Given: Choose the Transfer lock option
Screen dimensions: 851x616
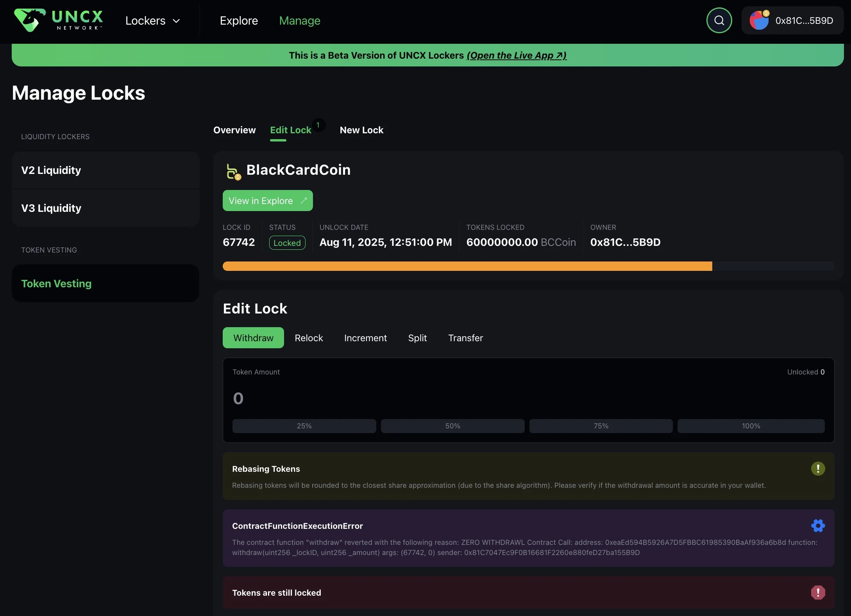Looking at the screenshot, I should pyautogui.click(x=465, y=338).
